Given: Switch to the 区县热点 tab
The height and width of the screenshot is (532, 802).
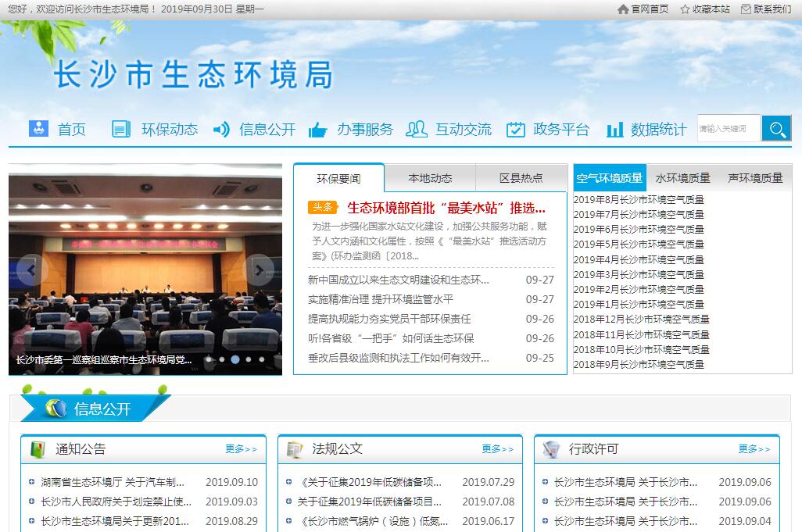Looking at the screenshot, I should click(521, 178).
